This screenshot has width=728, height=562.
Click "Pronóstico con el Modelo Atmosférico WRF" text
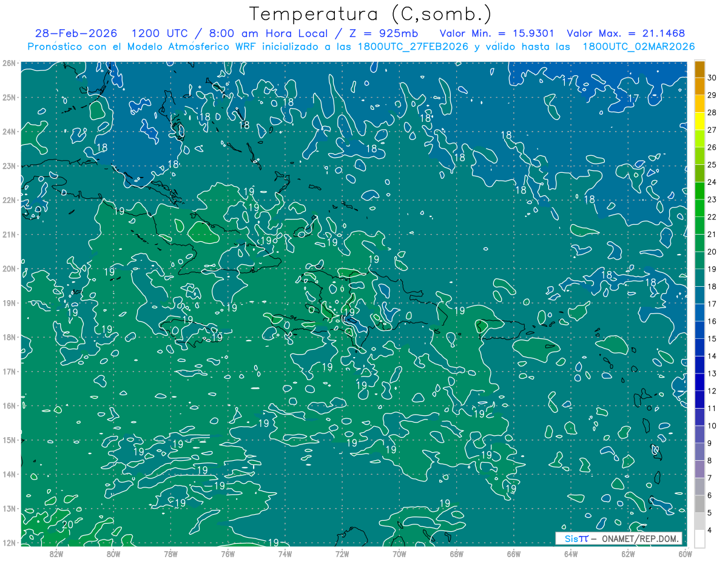tap(143, 47)
